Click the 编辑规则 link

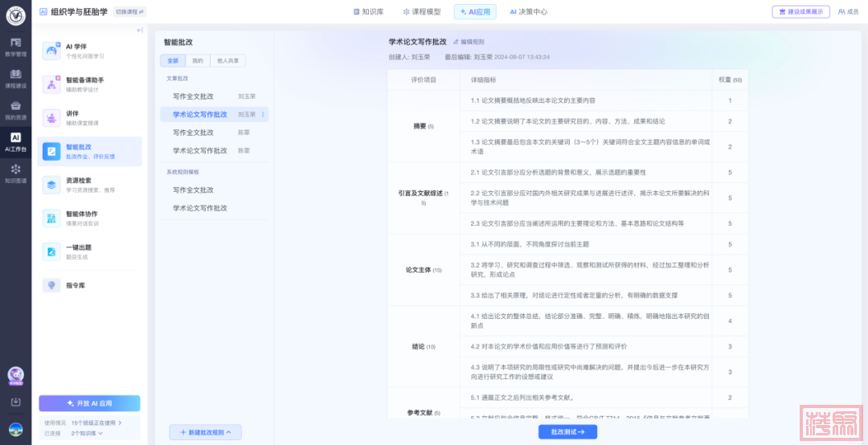pyautogui.click(x=469, y=42)
